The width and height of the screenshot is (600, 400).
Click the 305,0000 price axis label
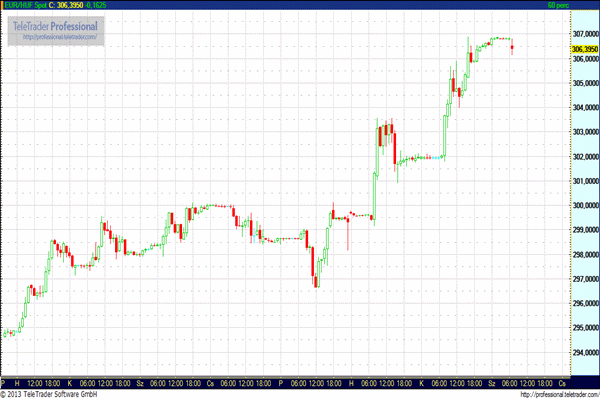(x=584, y=83)
